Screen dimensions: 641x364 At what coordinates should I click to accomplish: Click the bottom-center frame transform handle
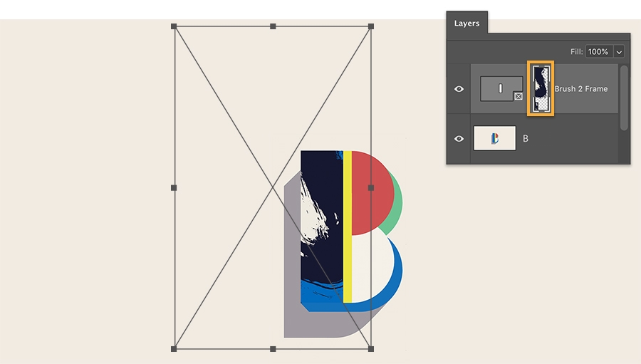(x=273, y=349)
